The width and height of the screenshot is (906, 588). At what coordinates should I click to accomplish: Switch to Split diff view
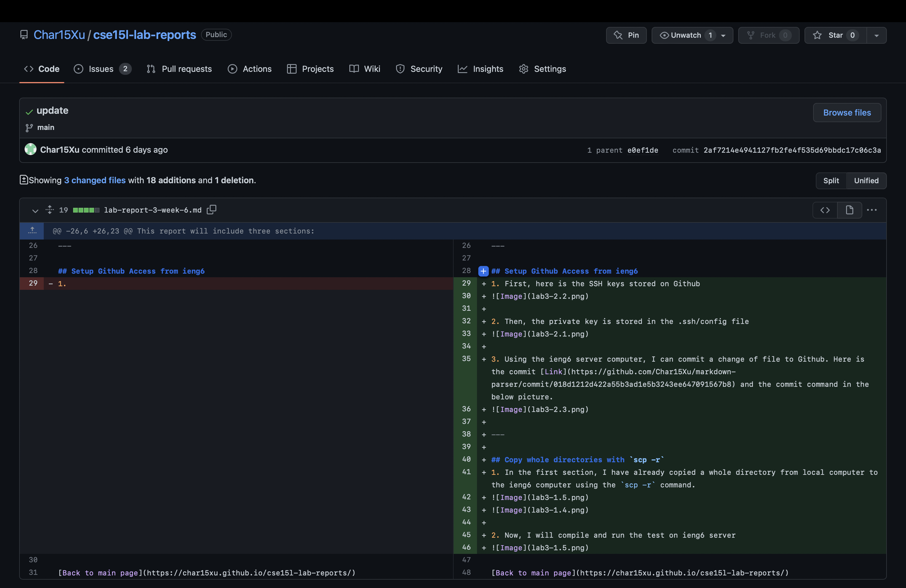coord(831,181)
